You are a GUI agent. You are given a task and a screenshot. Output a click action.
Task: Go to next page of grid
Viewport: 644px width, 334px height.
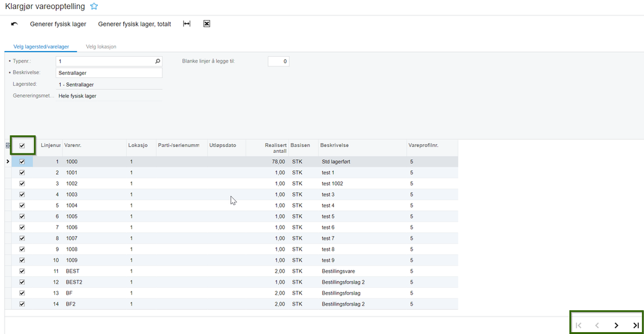[x=616, y=326]
